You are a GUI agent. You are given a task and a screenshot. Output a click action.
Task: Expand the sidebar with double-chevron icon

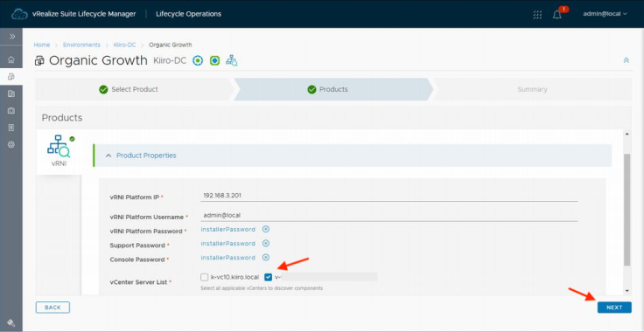11,37
